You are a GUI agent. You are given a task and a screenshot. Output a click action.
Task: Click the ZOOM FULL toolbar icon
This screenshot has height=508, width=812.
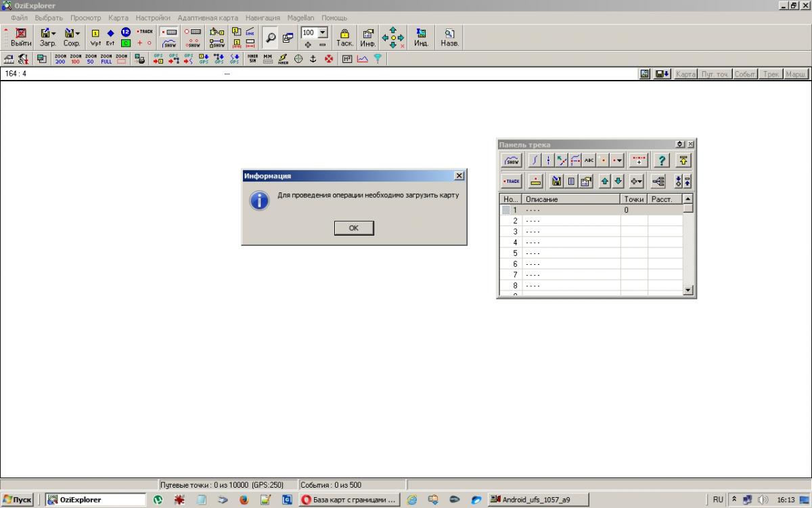[x=106, y=59]
